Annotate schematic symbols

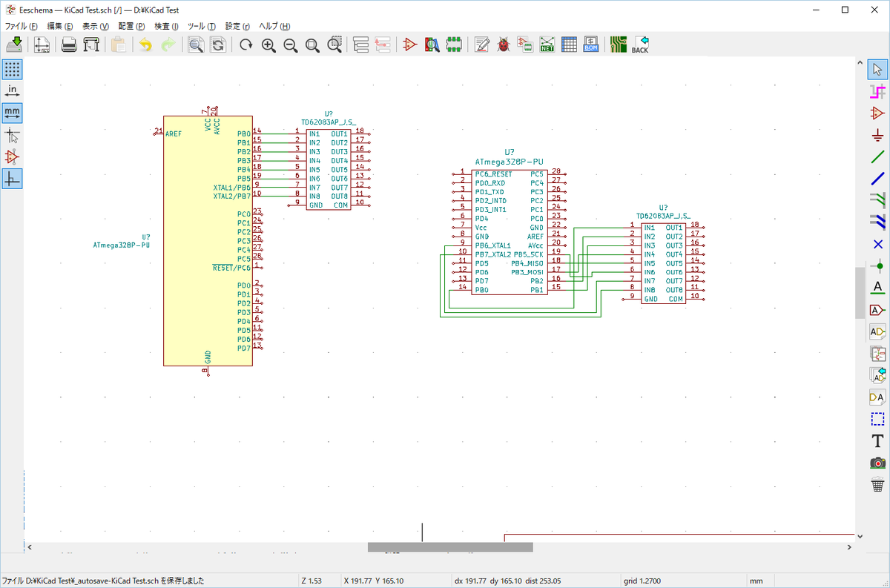[483, 45]
